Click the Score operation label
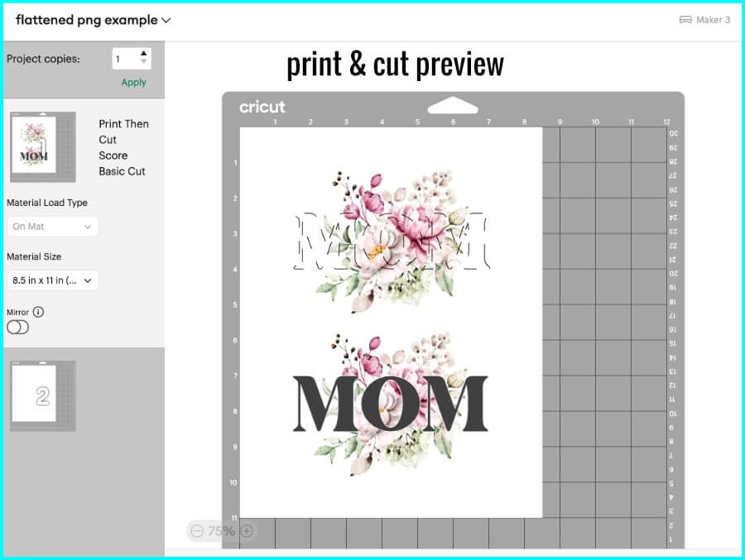 point(113,156)
